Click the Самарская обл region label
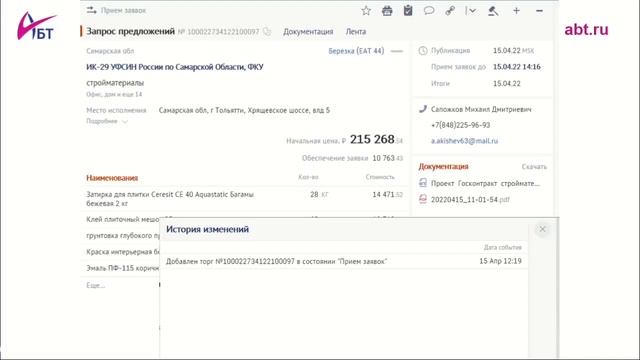The image size is (640, 360). pyautogui.click(x=110, y=51)
